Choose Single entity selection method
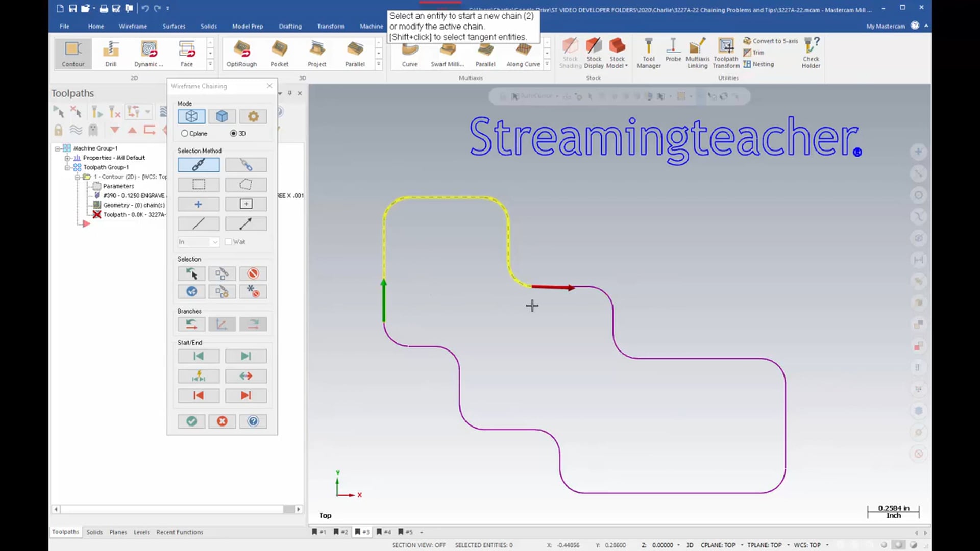 click(199, 223)
